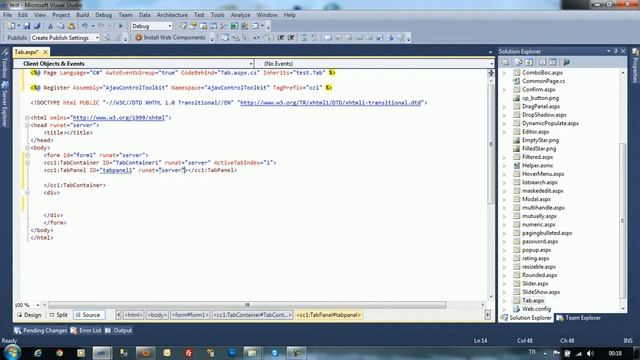Open the Debug menu
The height and width of the screenshot is (360, 640).
[104, 15]
